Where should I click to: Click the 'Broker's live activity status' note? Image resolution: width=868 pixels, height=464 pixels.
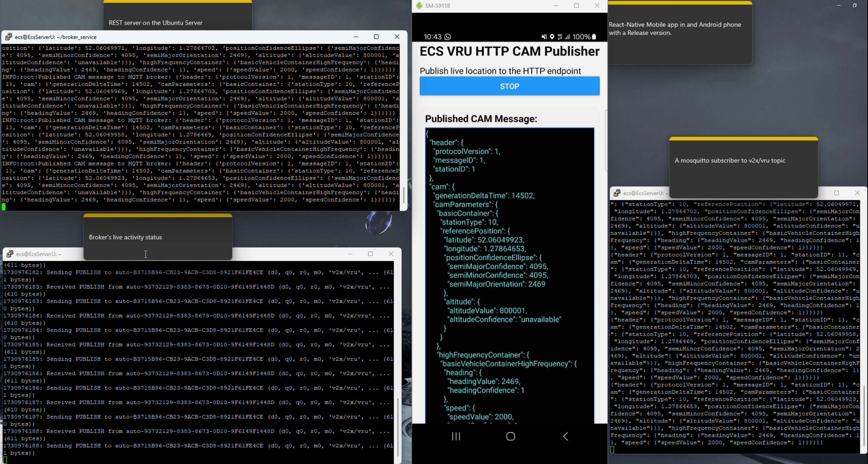pos(158,237)
